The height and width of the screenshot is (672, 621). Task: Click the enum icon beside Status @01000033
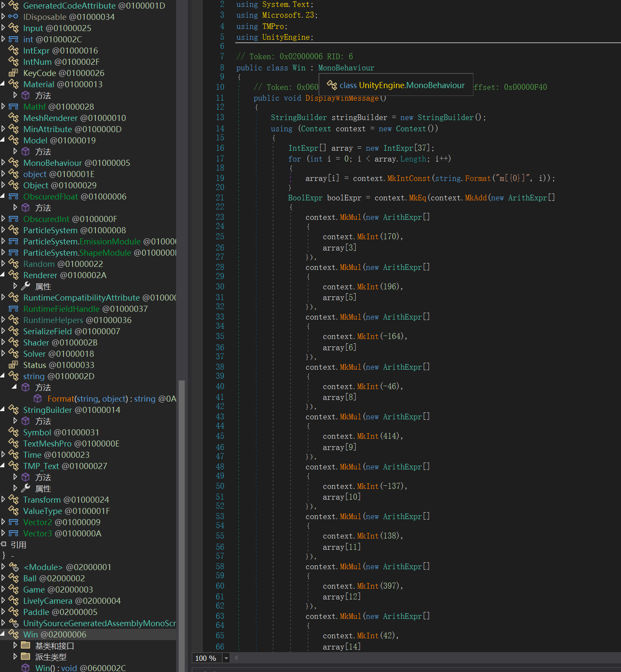13,365
